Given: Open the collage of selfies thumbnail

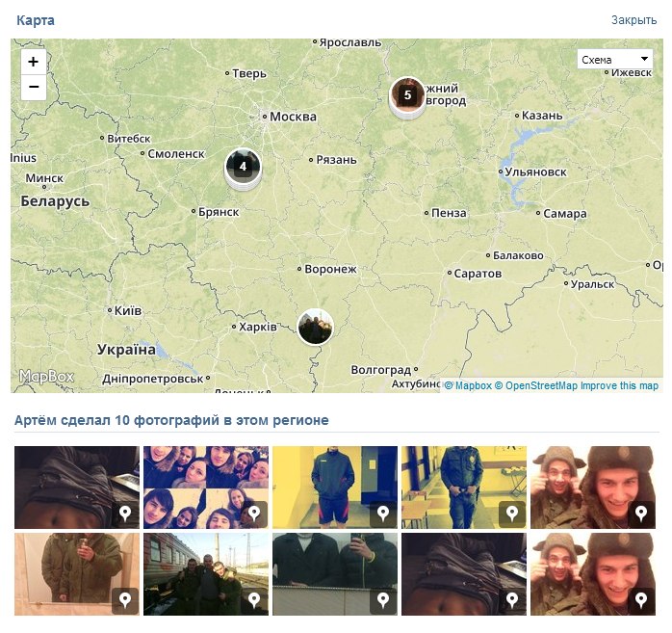Looking at the screenshot, I should pyautogui.click(x=206, y=488).
